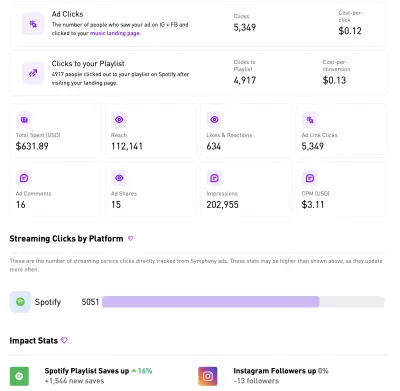Click the Likes & Reactions eye icon
This screenshot has width=400, height=391.
coord(214,120)
